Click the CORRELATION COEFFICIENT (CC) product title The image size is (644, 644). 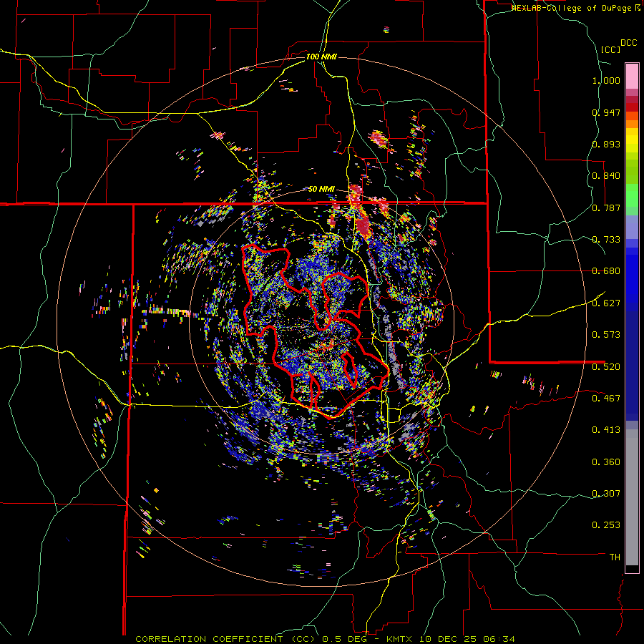(x=225, y=639)
